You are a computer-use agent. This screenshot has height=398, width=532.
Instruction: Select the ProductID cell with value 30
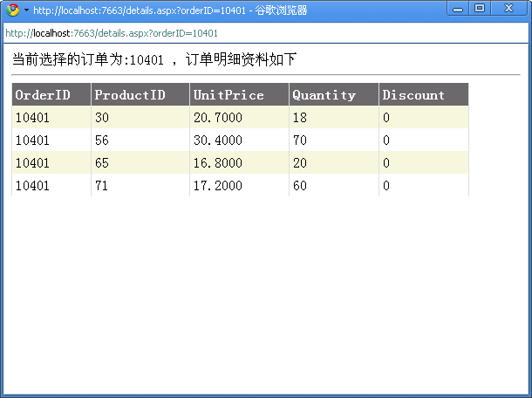(102, 118)
